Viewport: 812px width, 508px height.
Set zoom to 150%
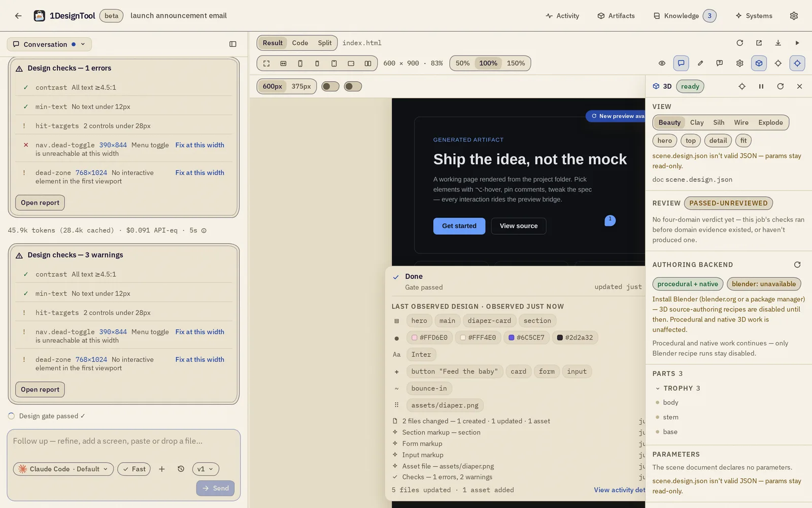click(x=516, y=63)
